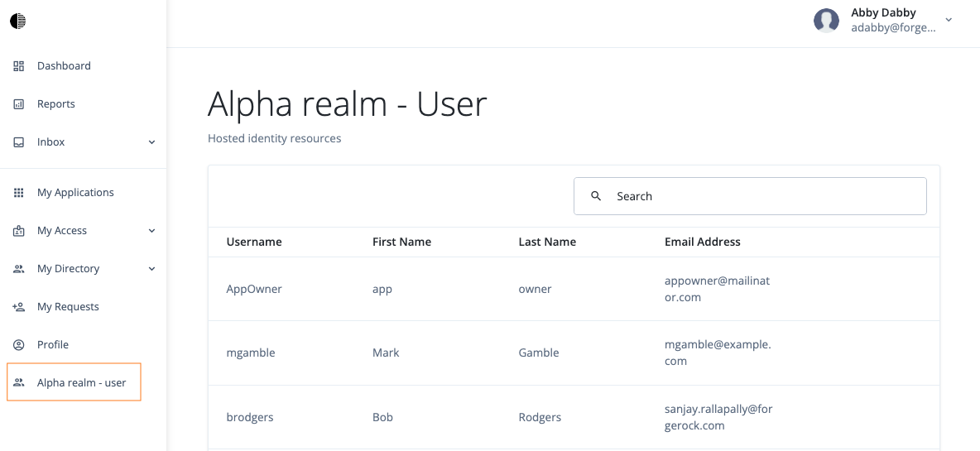The width and height of the screenshot is (980, 451).
Task: Sort by the Username column header
Action: point(254,242)
